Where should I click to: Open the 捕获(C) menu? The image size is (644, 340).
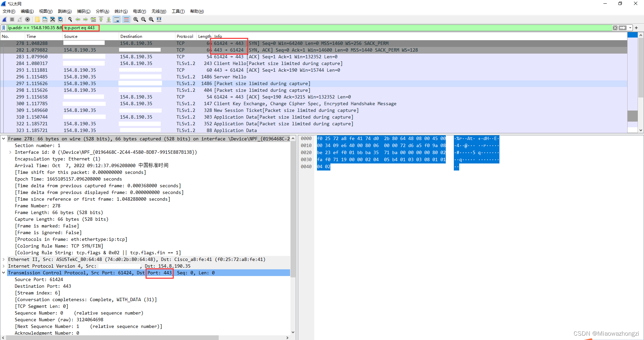coord(84,11)
